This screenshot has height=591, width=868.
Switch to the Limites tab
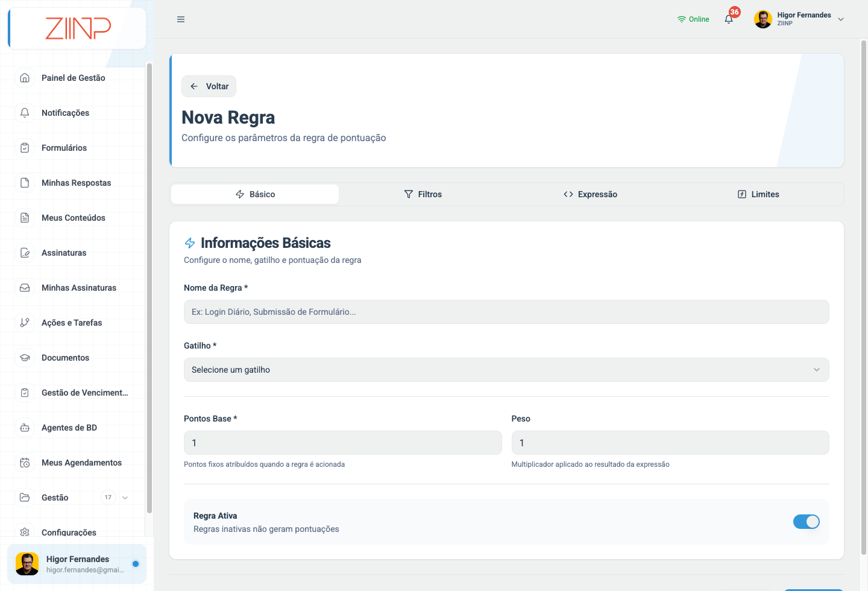coord(758,194)
